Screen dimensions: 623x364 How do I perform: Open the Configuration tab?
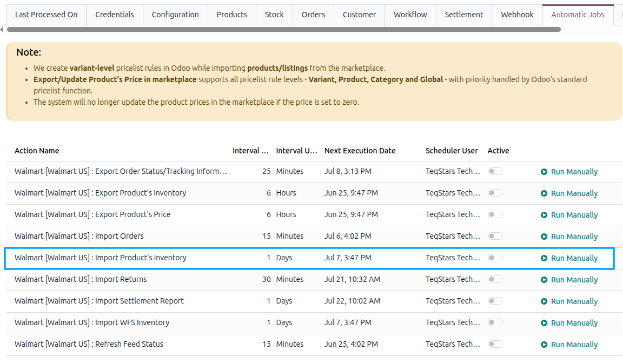175,15
